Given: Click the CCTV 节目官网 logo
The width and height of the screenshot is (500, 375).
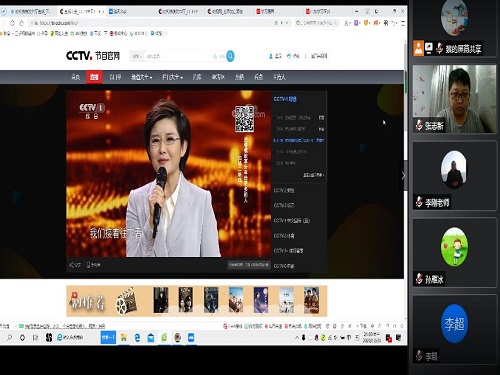Looking at the screenshot, I should [x=93, y=56].
